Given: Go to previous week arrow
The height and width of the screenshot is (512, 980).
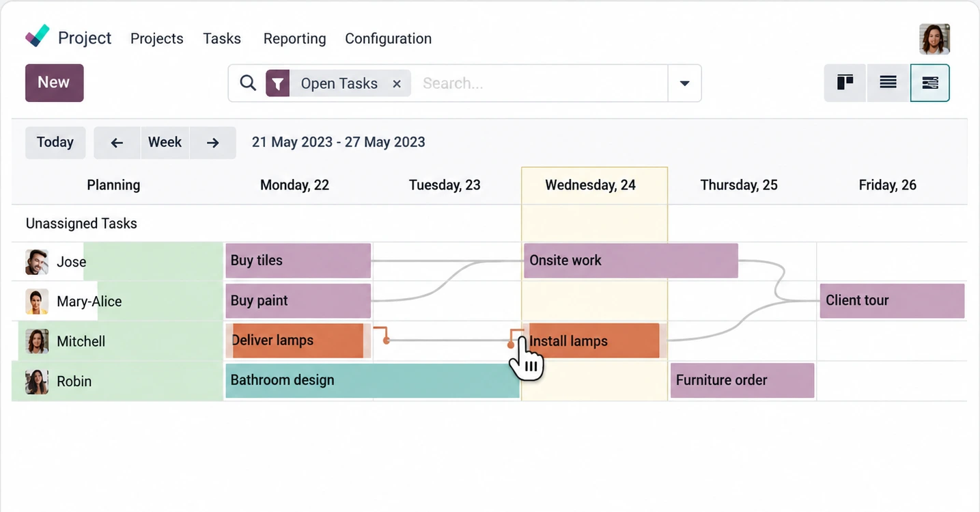Looking at the screenshot, I should coord(117,143).
